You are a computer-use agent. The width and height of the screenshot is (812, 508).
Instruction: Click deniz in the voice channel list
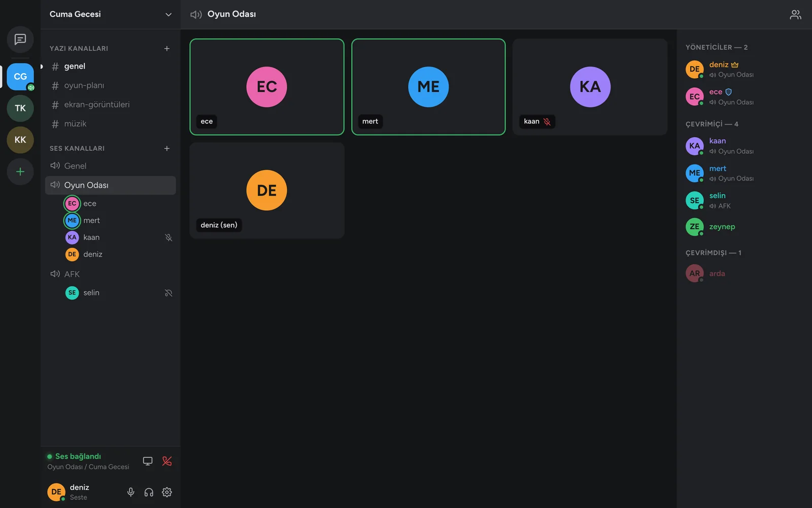coord(119,254)
